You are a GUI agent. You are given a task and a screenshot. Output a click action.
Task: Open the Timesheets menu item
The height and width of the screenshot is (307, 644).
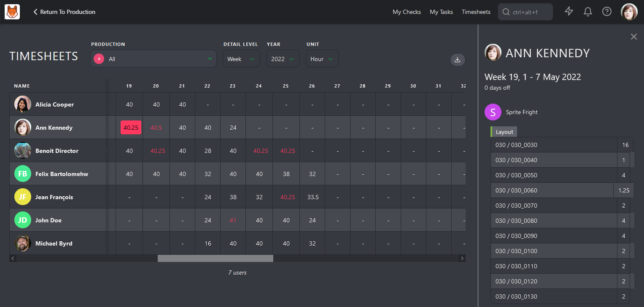click(476, 12)
